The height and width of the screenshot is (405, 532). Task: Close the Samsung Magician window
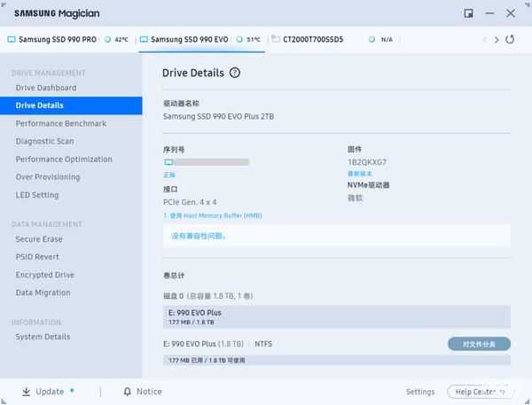(511, 13)
